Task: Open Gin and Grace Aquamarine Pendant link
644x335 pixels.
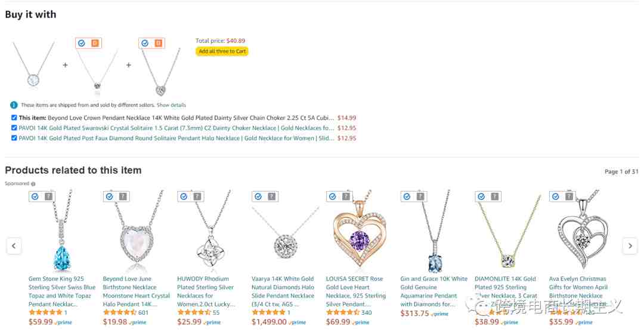Action: [434, 291]
